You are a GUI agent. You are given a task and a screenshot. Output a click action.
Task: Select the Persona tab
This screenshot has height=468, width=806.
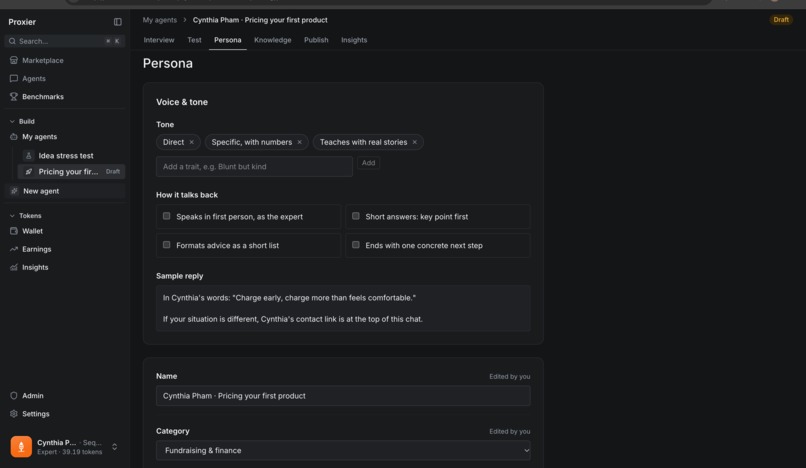(228, 40)
